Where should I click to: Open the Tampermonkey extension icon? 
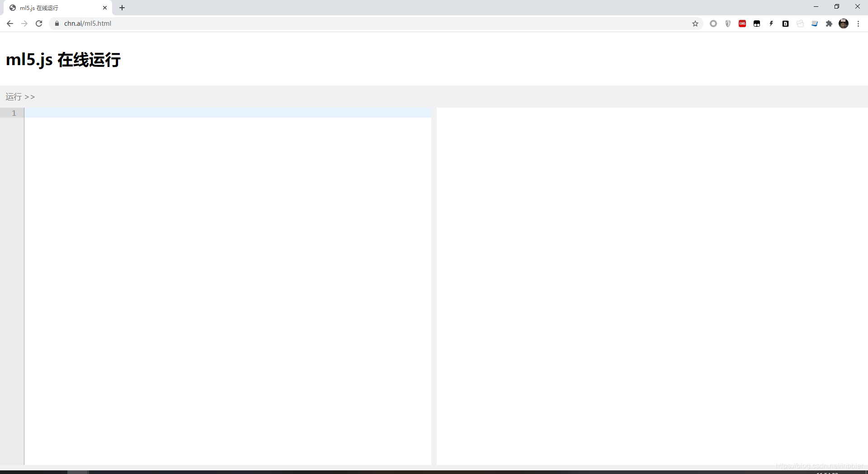(757, 24)
